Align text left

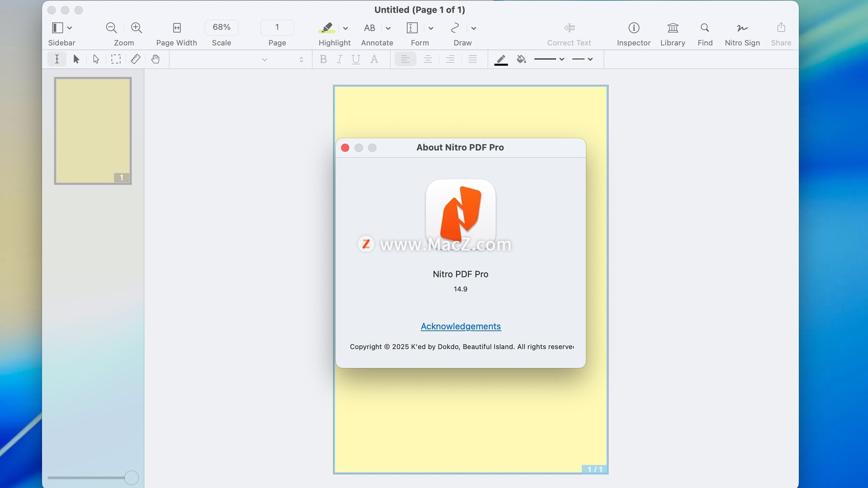click(x=405, y=59)
